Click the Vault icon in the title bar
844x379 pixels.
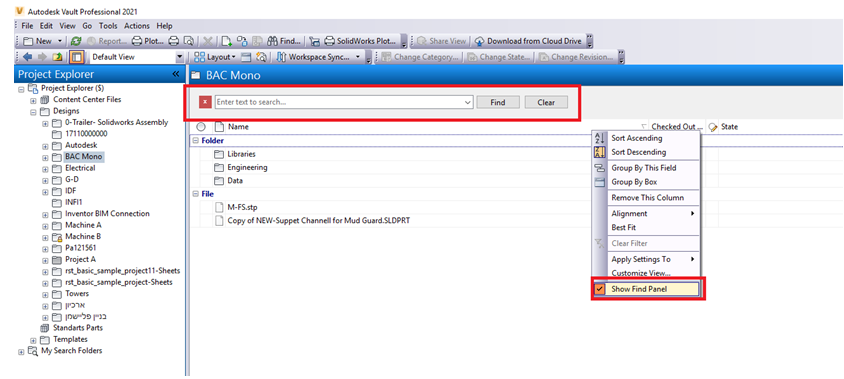[21, 11]
